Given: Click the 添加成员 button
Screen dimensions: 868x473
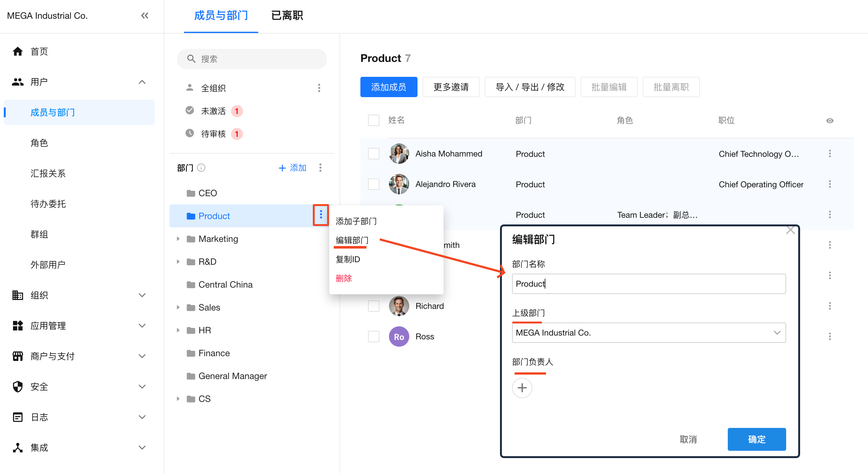Looking at the screenshot, I should 389,87.
